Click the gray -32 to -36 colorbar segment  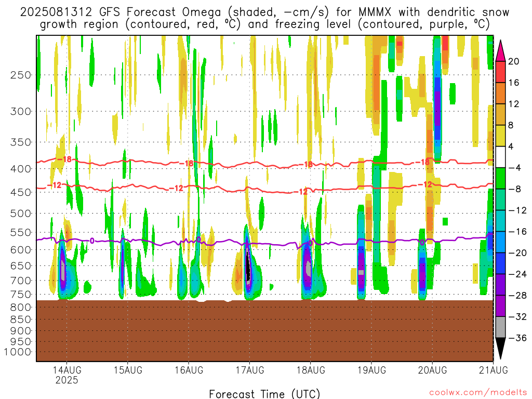tap(500, 327)
